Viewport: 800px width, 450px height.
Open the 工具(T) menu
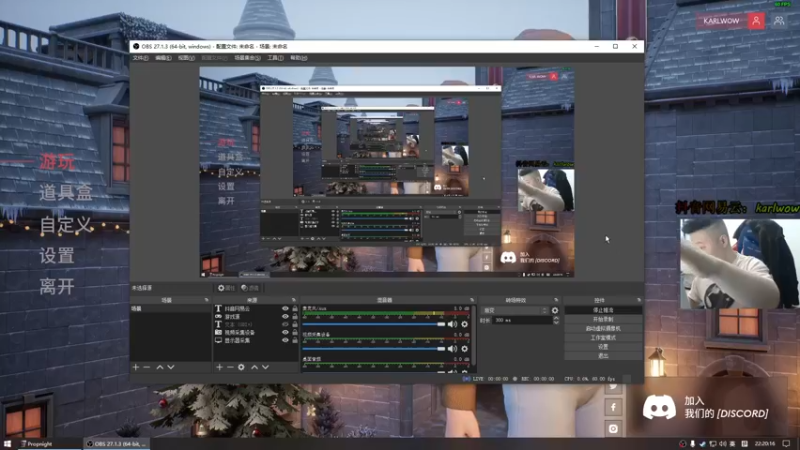point(276,58)
